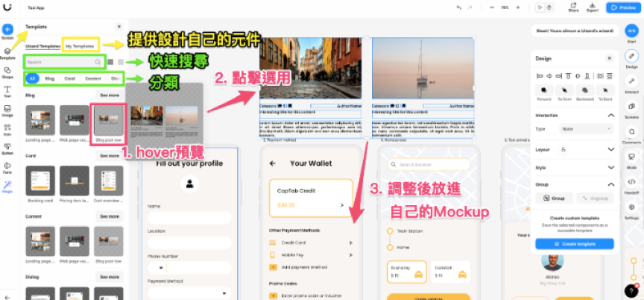The width and height of the screenshot is (644, 300).
Task: Expand the Layout section
Action: point(610,149)
